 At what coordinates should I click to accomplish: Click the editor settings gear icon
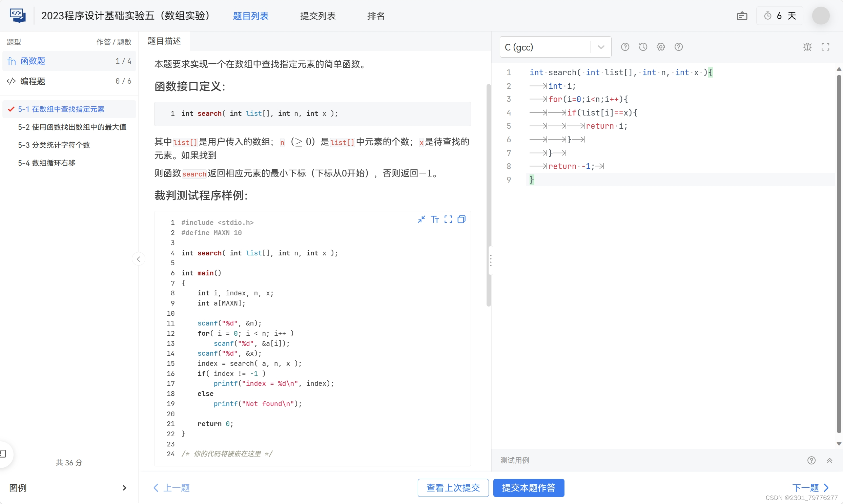tap(661, 47)
